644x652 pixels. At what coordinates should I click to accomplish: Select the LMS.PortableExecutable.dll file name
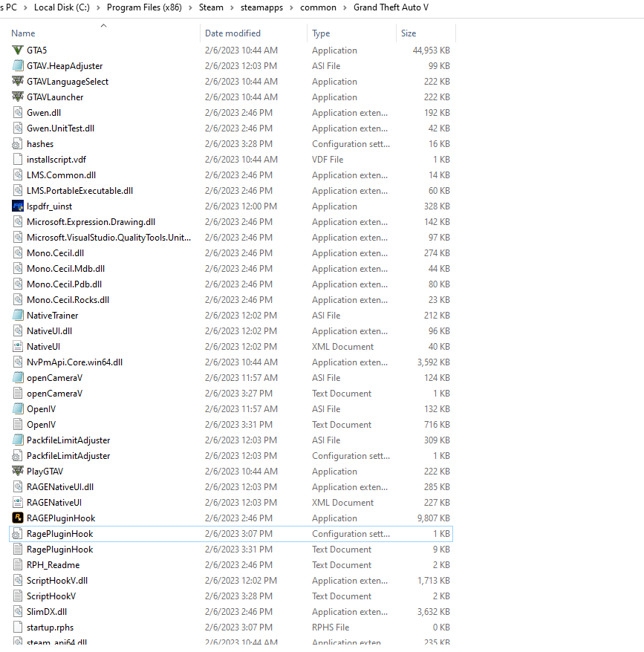(80, 191)
